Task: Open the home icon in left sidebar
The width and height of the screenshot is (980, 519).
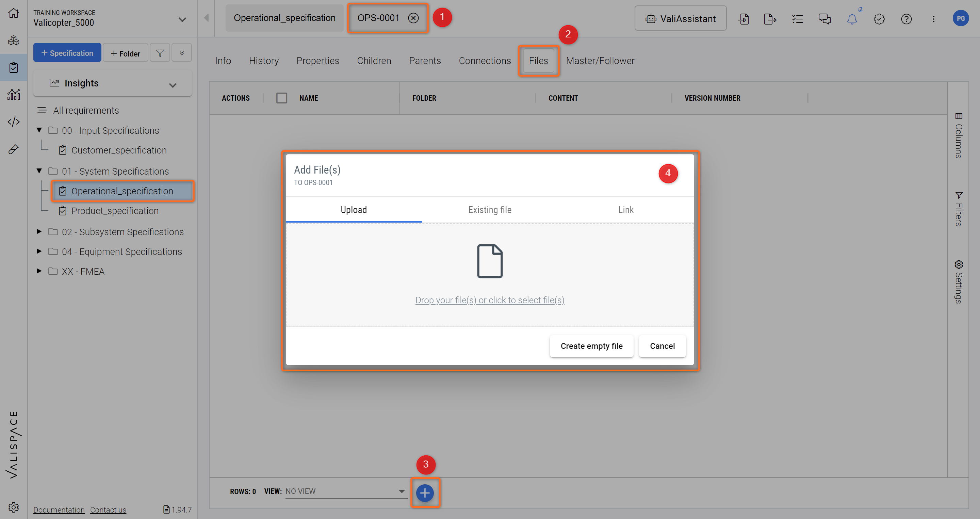Action: coord(14,13)
